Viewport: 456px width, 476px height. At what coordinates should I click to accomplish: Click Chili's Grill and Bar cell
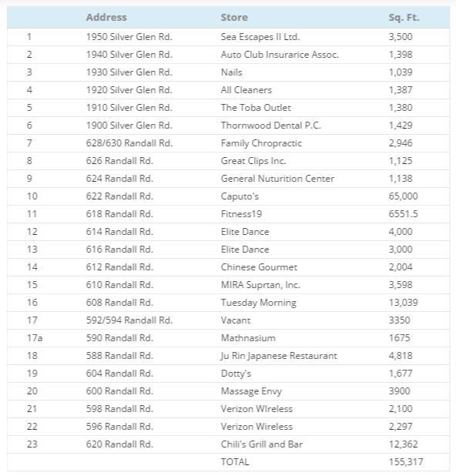tap(262, 444)
